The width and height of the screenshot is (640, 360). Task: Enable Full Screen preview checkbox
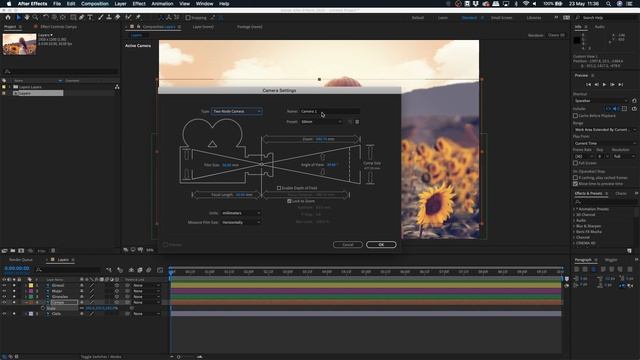pyautogui.click(x=576, y=163)
